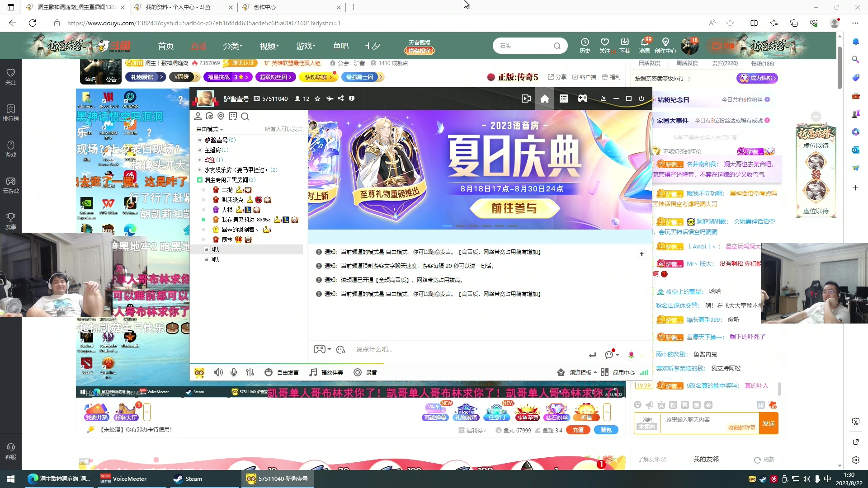Toggle the 录音 recording button
Screen dimensions: 868x488
[x=365, y=372]
